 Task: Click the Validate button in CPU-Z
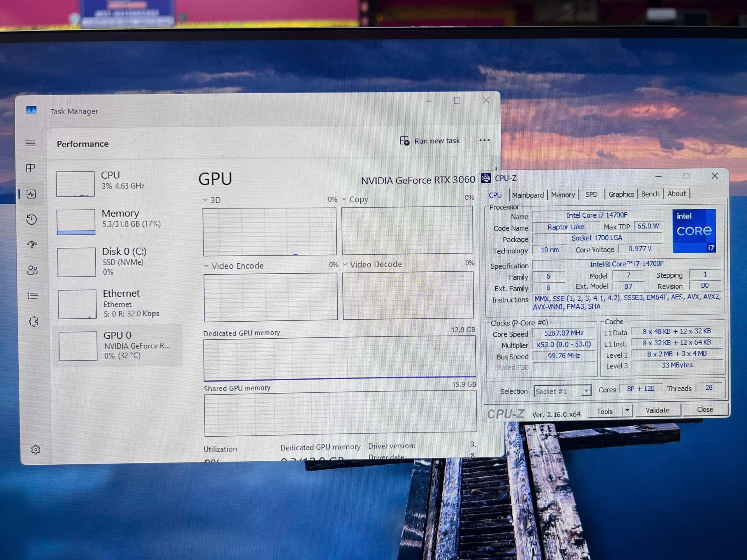(658, 410)
